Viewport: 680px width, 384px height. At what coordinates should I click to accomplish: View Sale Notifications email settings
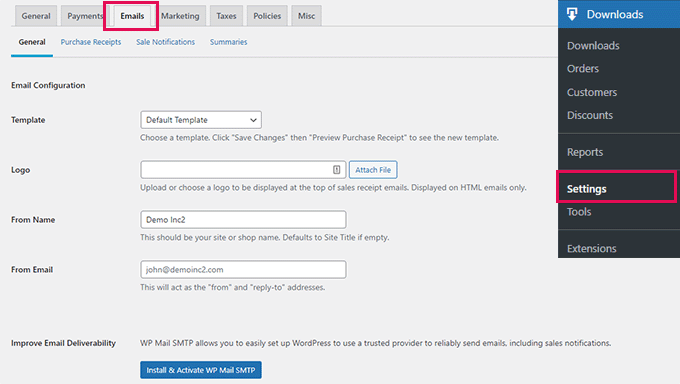165,42
